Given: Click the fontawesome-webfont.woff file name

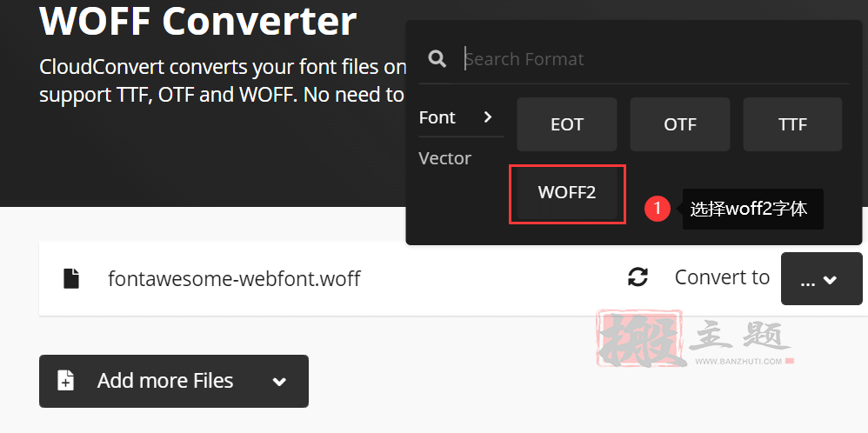Looking at the screenshot, I should (234, 278).
